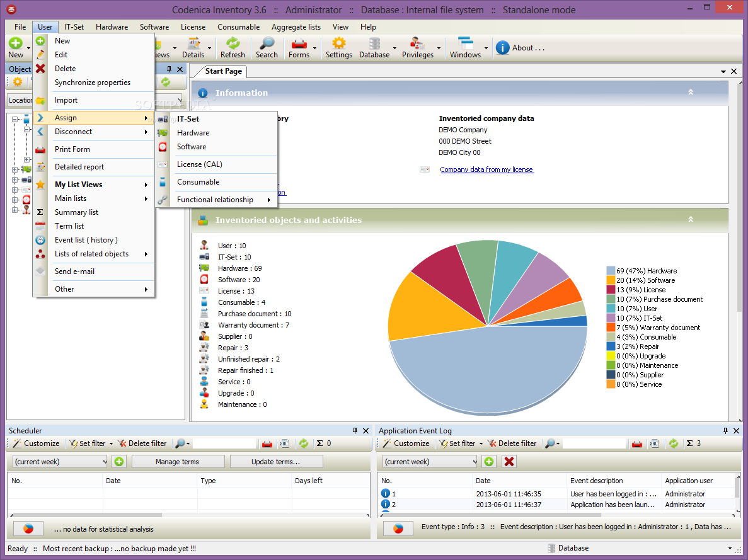Open the File menu

pyautogui.click(x=20, y=26)
